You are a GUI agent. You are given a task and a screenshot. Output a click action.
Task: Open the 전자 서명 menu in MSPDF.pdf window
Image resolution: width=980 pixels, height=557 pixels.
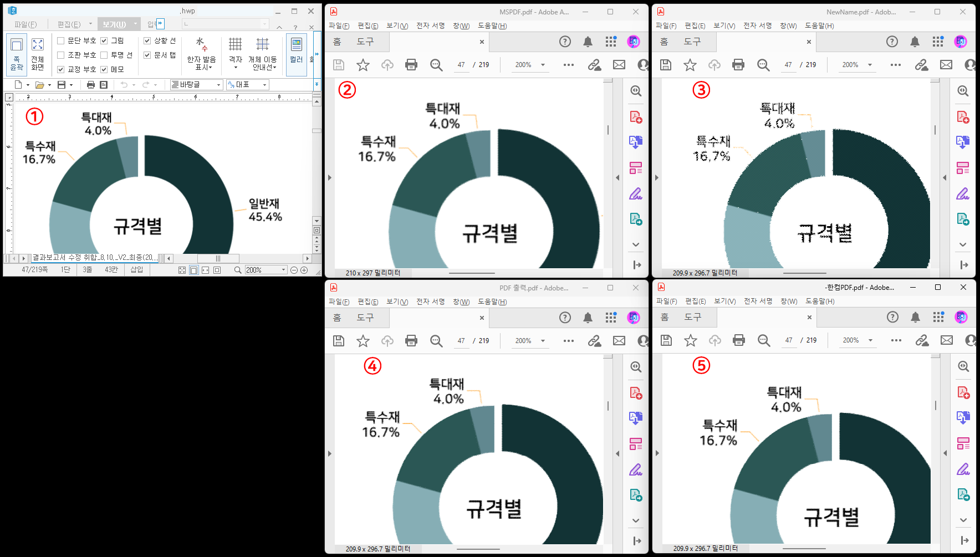[x=430, y=25]
